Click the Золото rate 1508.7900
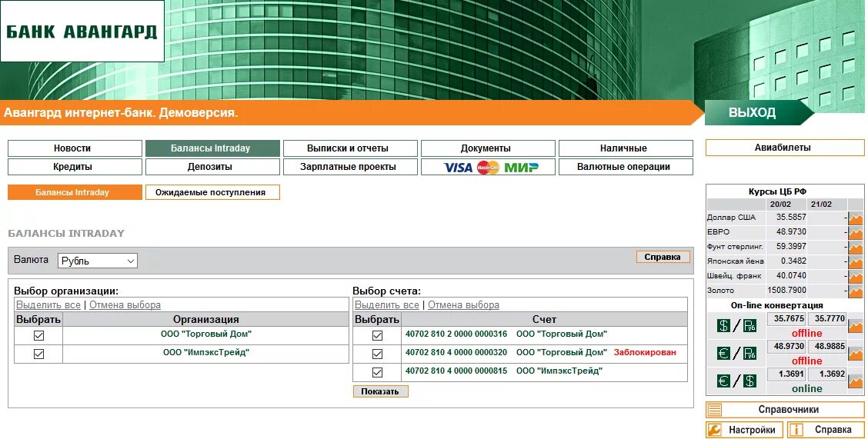This screenshot has height=439, width=868. pyautogui.click(x=786, y=291)
